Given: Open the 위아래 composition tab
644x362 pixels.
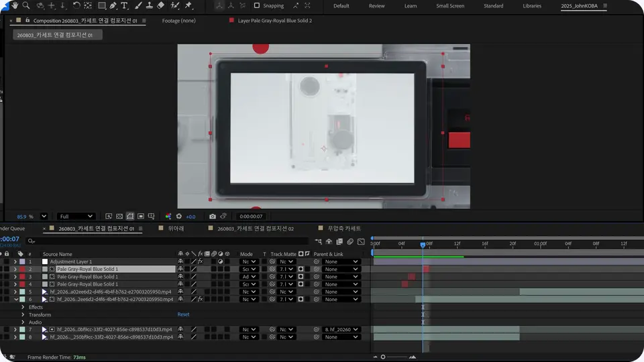Looking at the screenshot, I should tap(176, 228).
